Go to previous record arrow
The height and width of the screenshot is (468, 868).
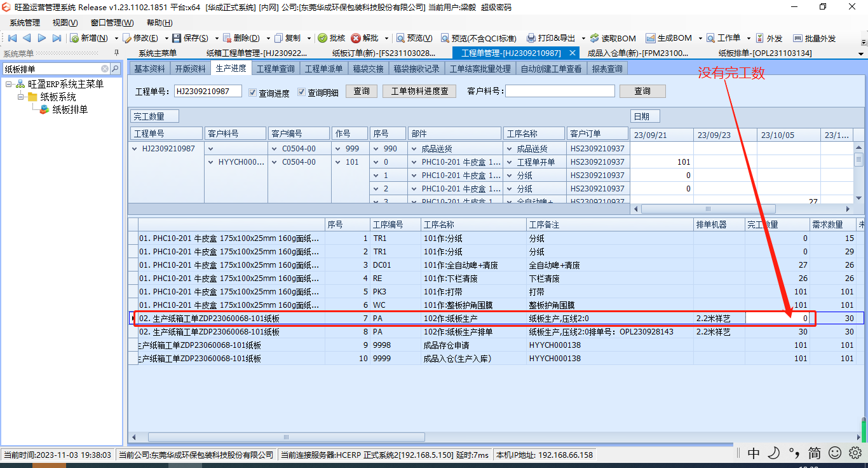coord(27,38)
